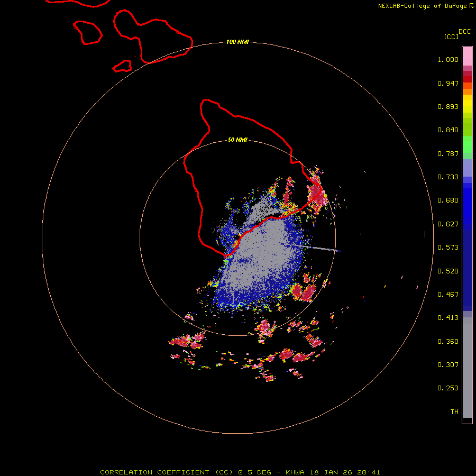The height and width of the screenshot is (476, 476).
Task: Select the 0.520 legend value
Action: coord(448,271)
